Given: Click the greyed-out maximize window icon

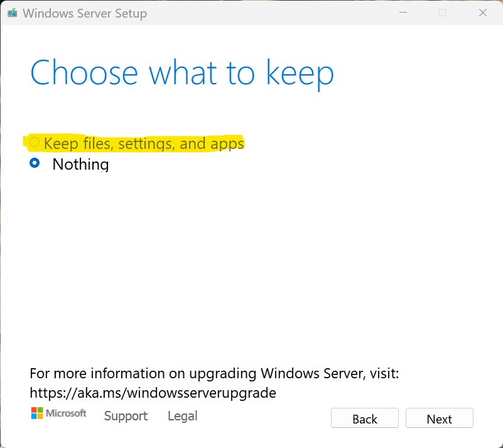Looking at the screenshot, I should tap(443, 13).
